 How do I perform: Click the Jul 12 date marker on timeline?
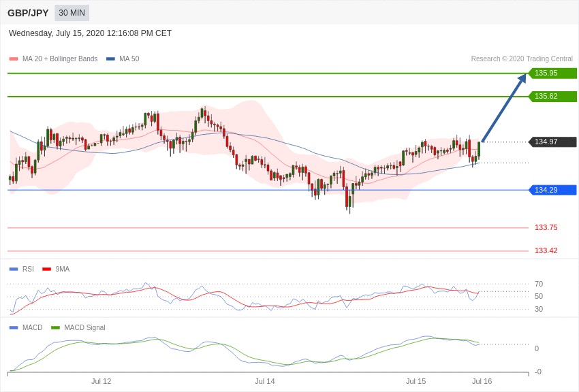pyautogui.click(x=101, y=381)
